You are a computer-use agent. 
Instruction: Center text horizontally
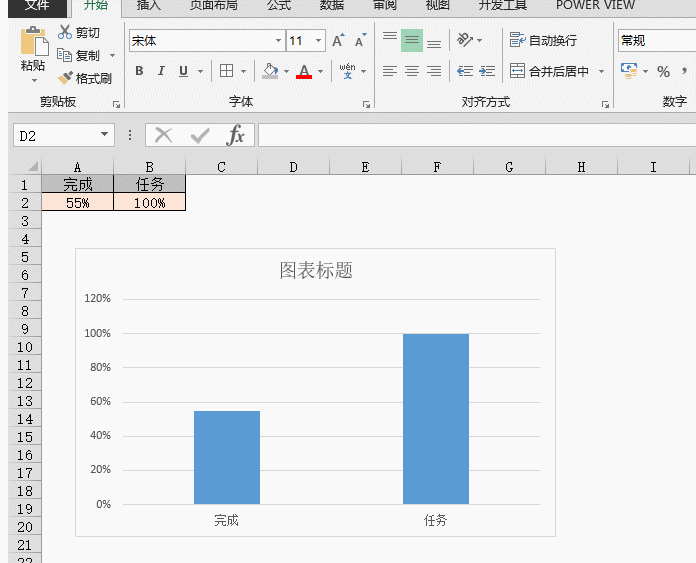point(412,71)
